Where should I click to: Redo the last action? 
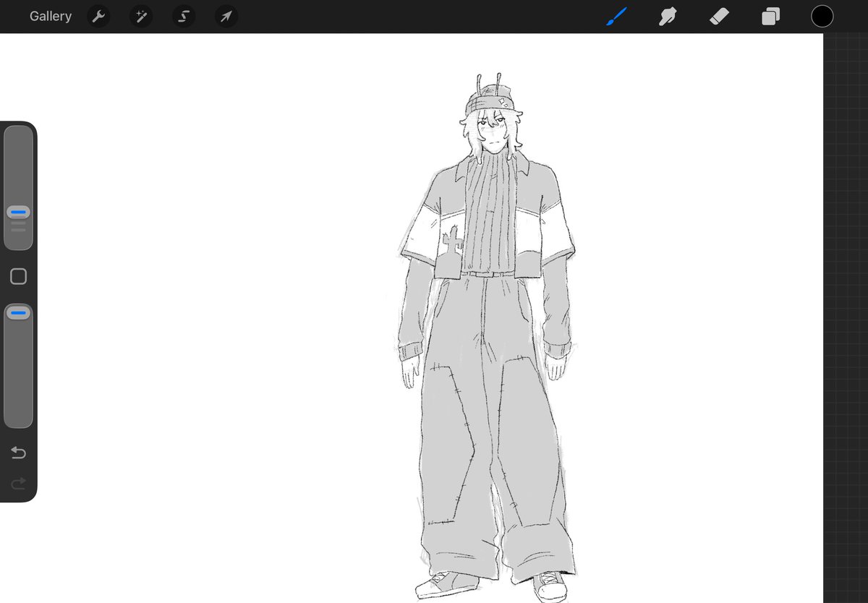18,483
